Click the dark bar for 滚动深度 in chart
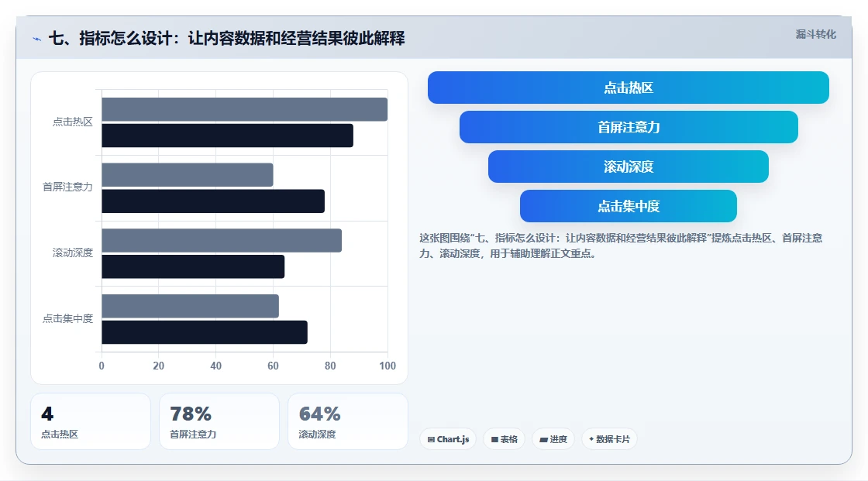 [193, 266]
